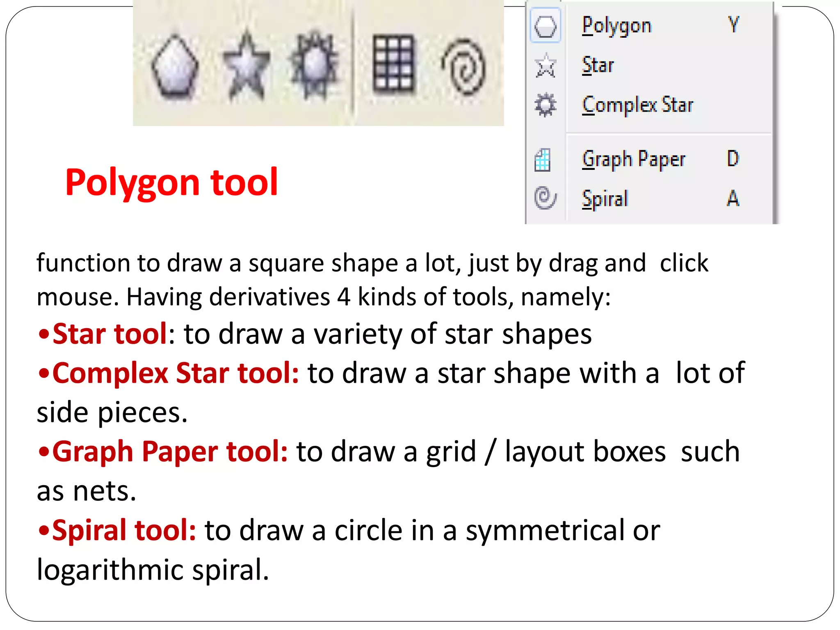Choose the Spiral tool toolbar icon
Screen dimensions: 840x630
[464, 66]
